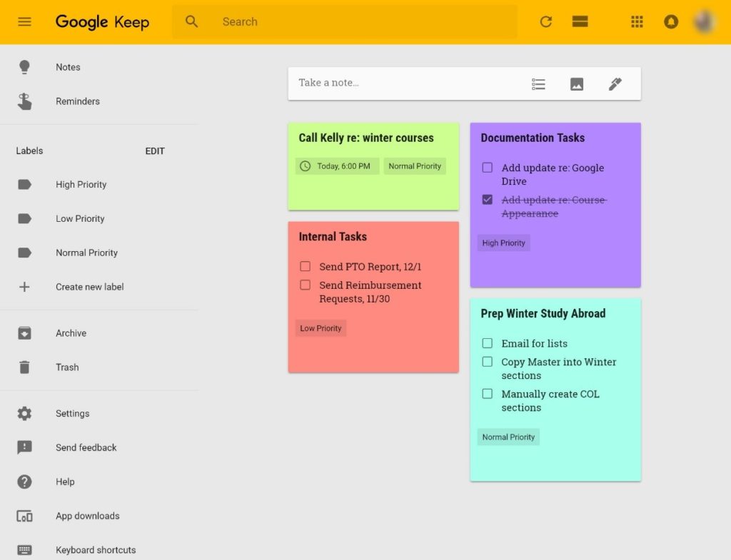
Task: Tick the 'Email for lists' checkbox
Action: click(488, 343)
